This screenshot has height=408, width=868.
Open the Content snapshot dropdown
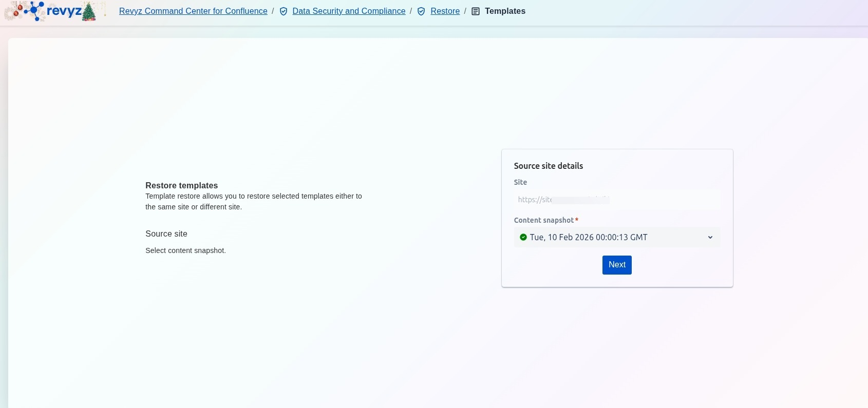point(616,237)
